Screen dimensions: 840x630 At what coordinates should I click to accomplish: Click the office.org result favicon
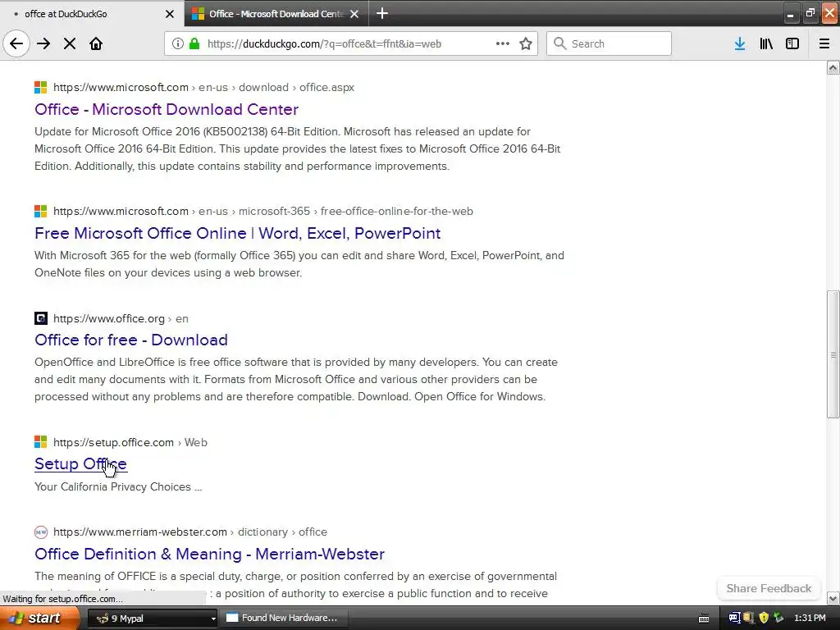coord(41,318)
